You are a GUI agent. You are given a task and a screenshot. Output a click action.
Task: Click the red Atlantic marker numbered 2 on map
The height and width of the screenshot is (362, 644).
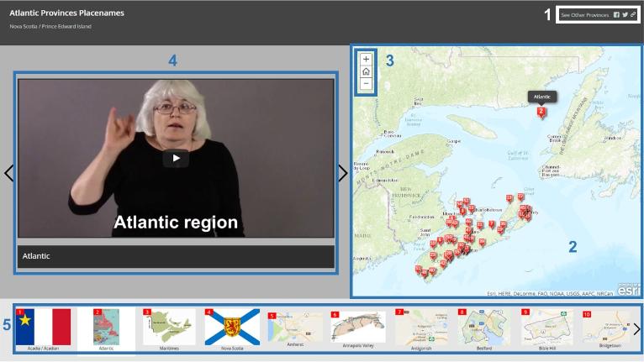(x=541, y=112)
